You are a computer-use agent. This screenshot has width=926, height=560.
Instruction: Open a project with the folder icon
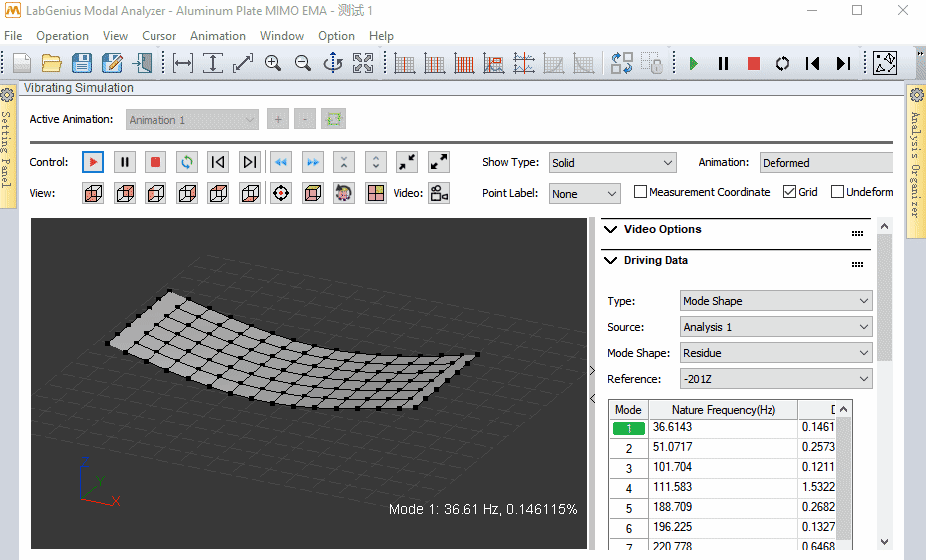coord(52,63)
